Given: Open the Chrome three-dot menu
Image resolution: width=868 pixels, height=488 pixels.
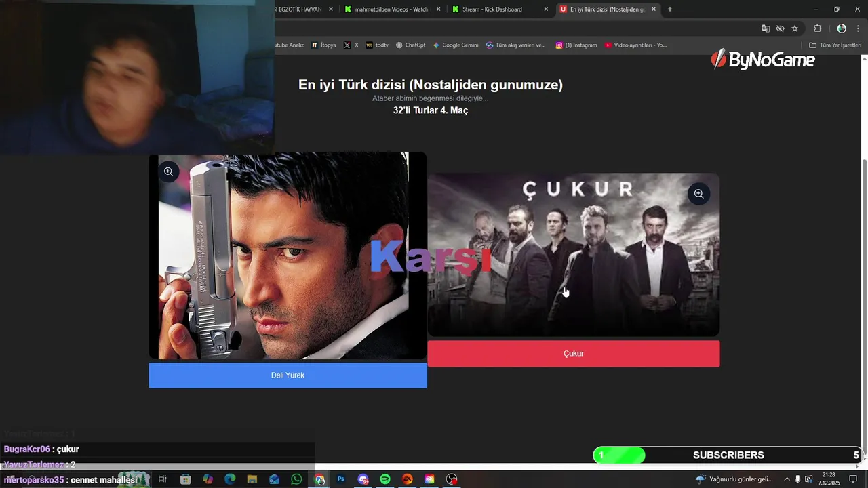Looking at the screenshot, I should coord(858,28).
